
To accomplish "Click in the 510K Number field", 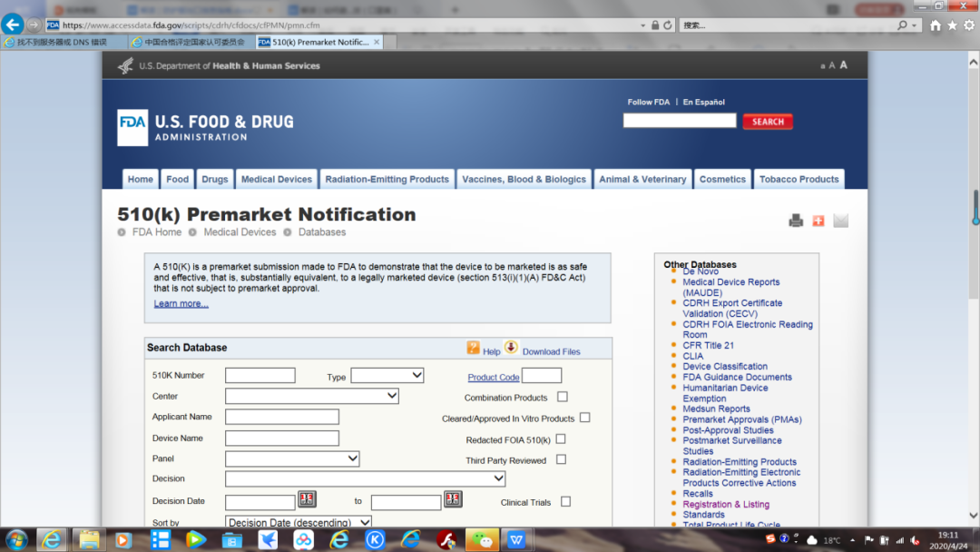I will (x=260, y=375).
